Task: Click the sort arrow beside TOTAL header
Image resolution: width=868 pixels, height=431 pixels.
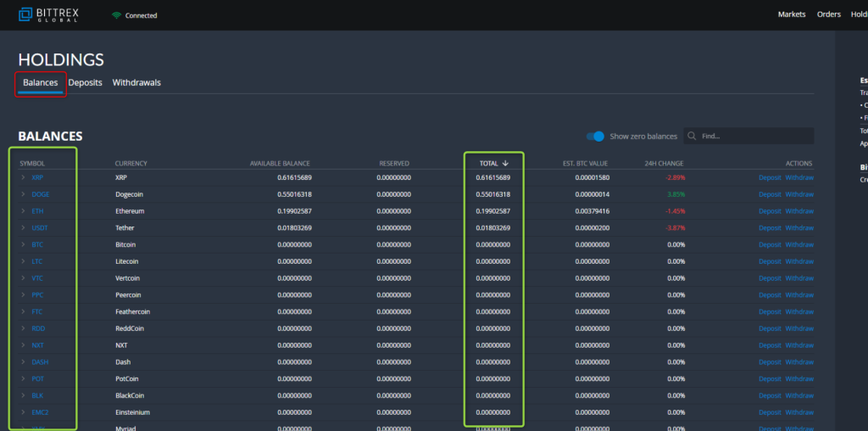Action: coord(505,164)
